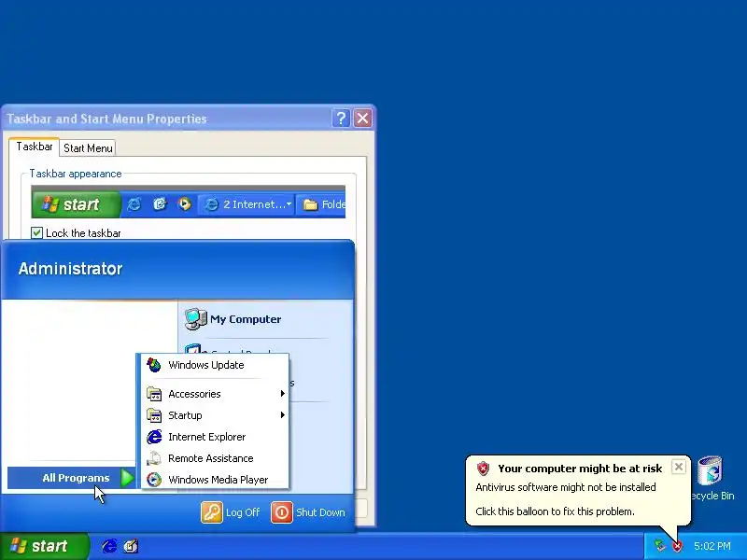The image size is (747, 560).
Task: Click the Administrator user name header
Action: coord(71,269)
